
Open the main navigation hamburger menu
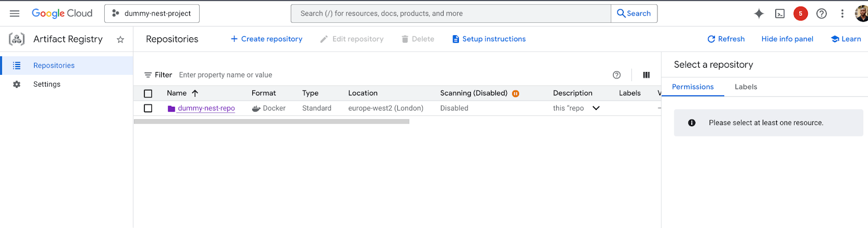15,14
